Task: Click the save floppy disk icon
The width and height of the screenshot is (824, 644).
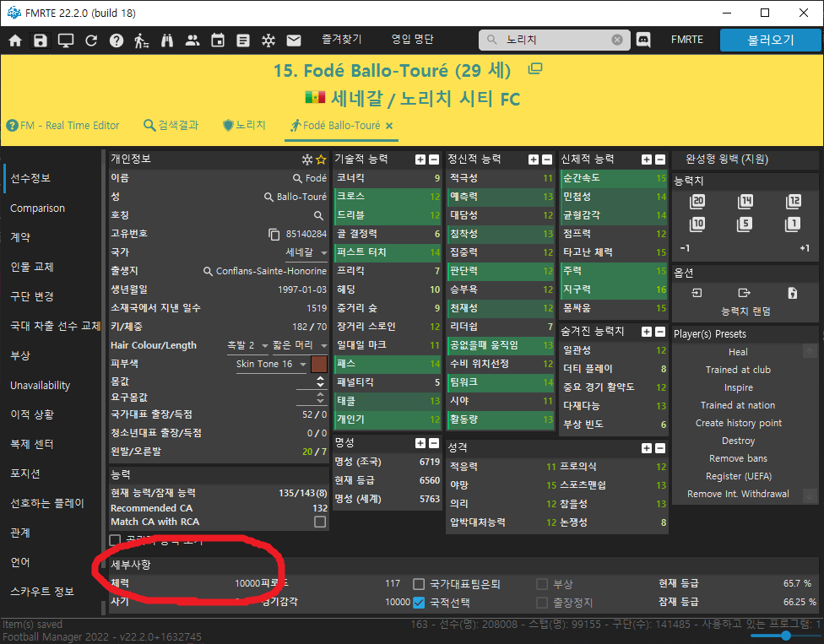Action: point(41,41)
